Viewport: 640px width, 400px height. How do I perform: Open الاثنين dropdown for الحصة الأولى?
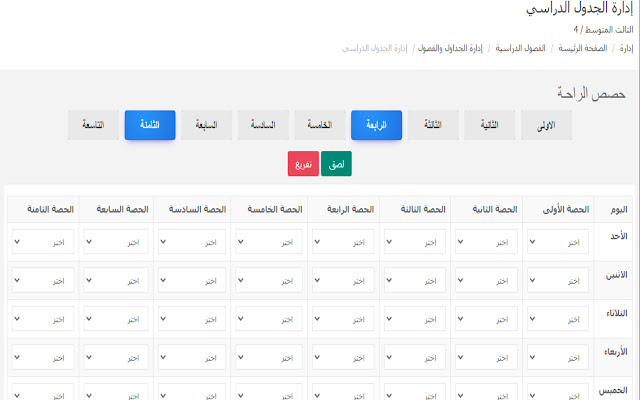pyautogui.click(x=558, y=280)
